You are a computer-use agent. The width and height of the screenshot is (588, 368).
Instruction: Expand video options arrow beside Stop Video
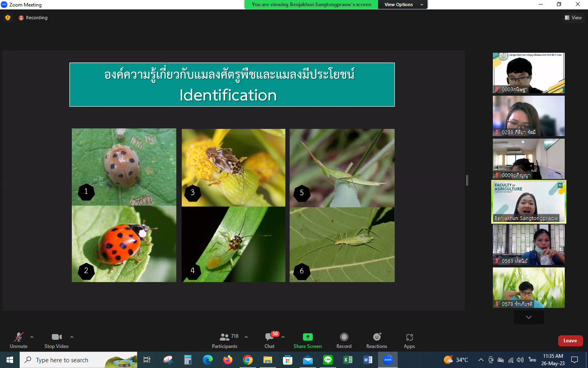(72, 337)
